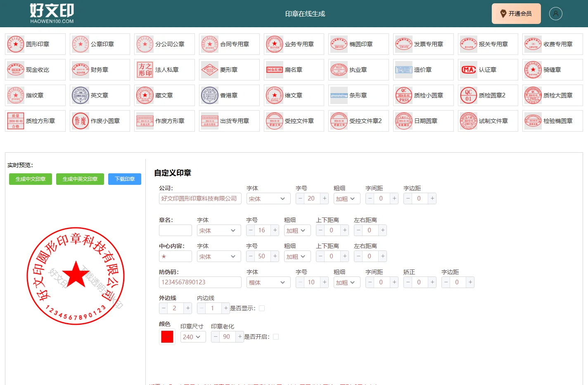Increase the 公司 字边距 with plus
The image size is (588, 385).
click(432, 198)
